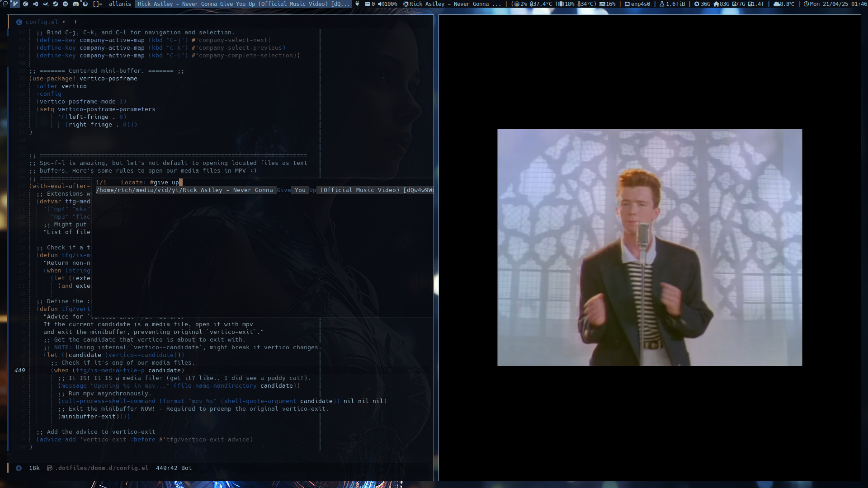This screenshot has height=488, width=868.
Task: Click the 37.4°C CPU temperature reading
Action: click(541, 4)
